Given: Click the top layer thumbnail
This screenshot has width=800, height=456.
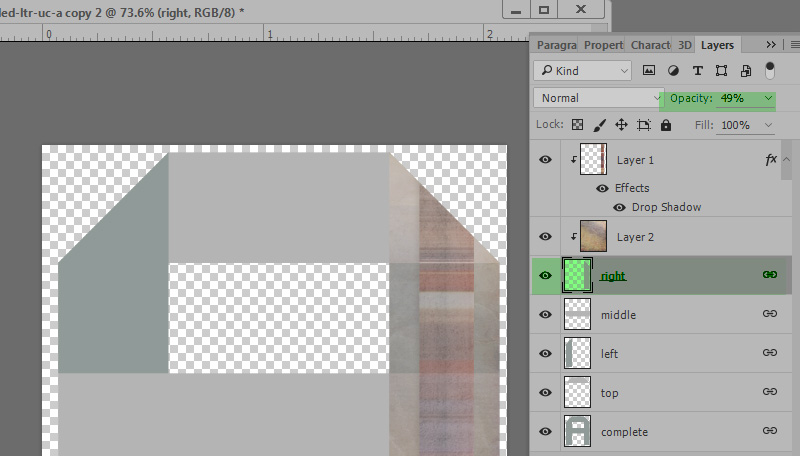Looking at the screenshot, I should coord(577,392).
